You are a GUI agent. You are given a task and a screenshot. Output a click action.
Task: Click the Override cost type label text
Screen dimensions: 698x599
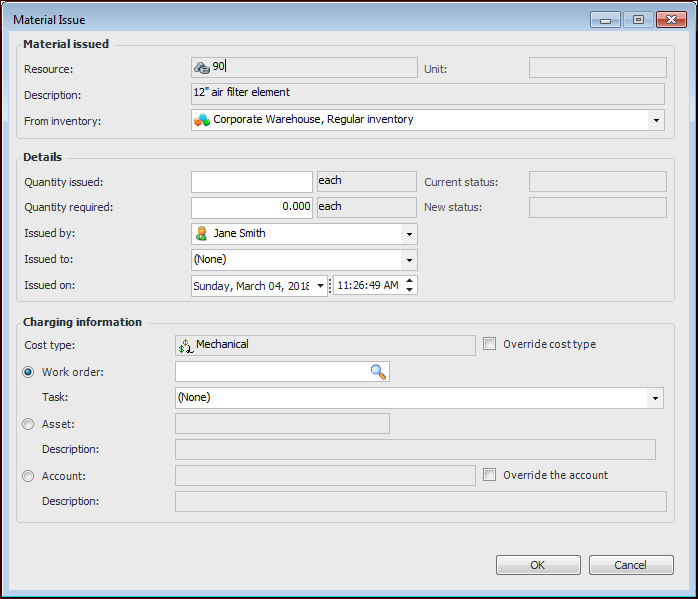549,344
